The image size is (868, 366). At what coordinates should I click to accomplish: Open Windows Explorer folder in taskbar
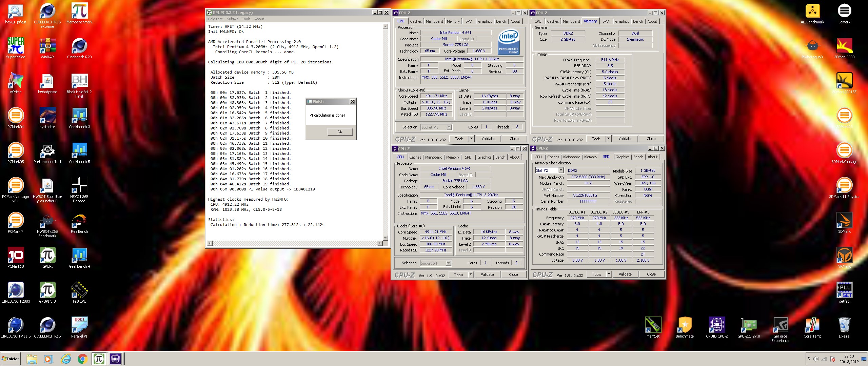pos(32,359)
